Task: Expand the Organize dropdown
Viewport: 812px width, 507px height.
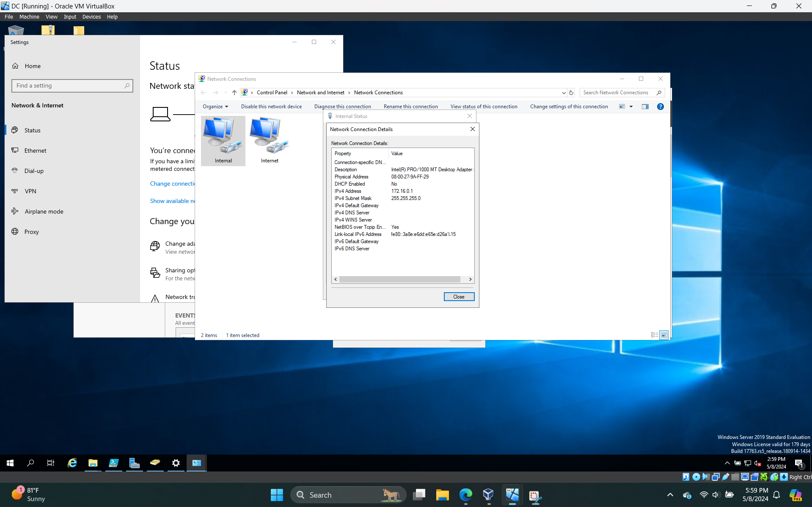Action: (215, 107)
